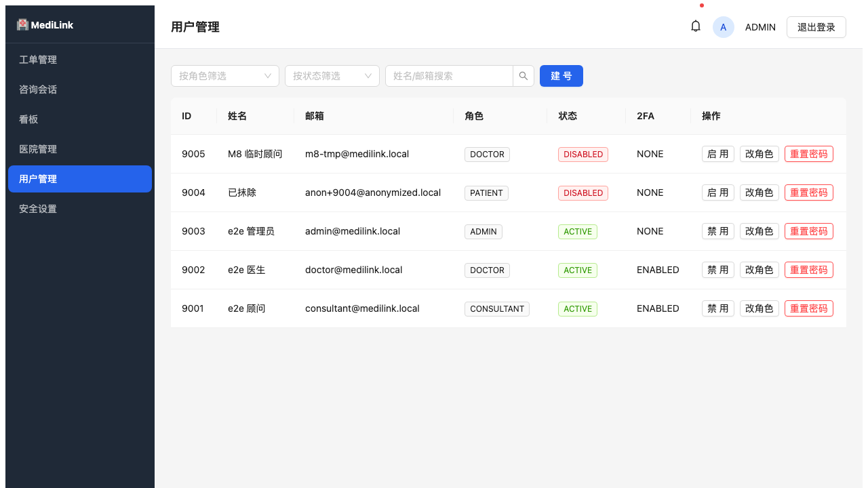Click the PATIENT role tag
Viewport: 868px width, 488px height.
pos(486,192)
